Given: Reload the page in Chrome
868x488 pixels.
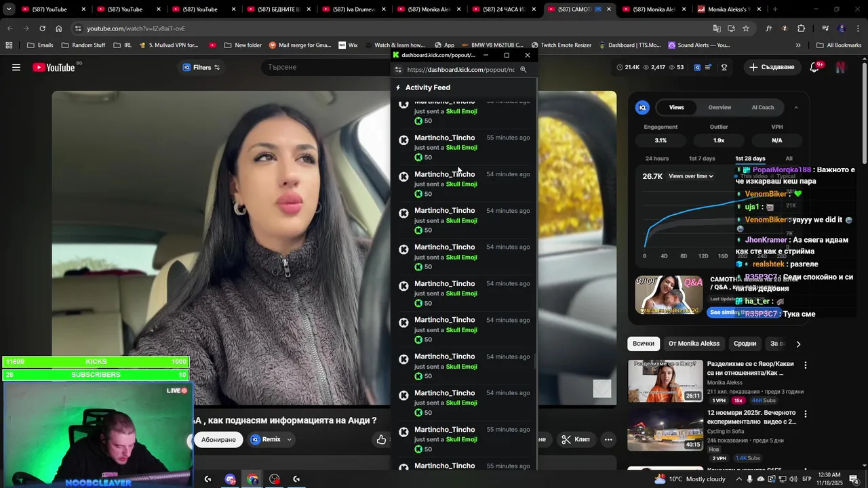Looking at the screenshot, I should [x=42, y=28].
